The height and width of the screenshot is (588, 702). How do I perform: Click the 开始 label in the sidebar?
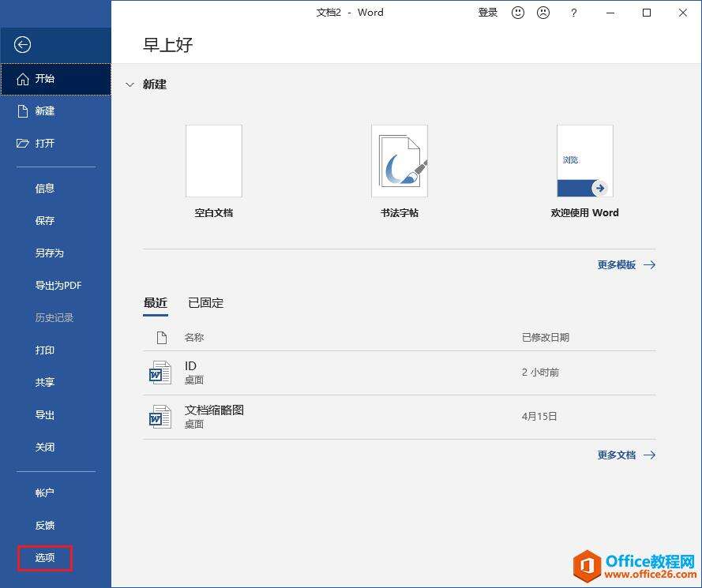(x=45, y=79)
